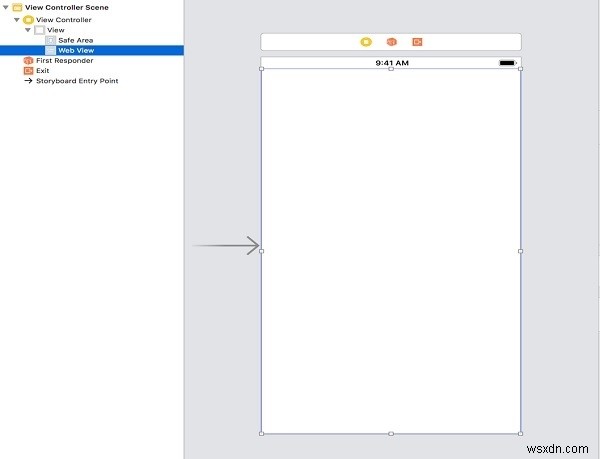
Task: Click the top-right resize handle of Web View
Action: 520,69
